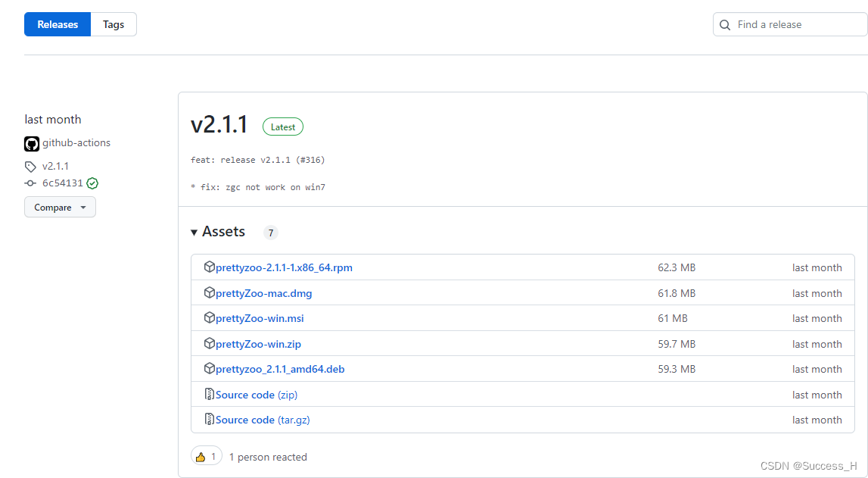Click the verified checkmark badge next to commit 6c54131

[x=92, y=183]
